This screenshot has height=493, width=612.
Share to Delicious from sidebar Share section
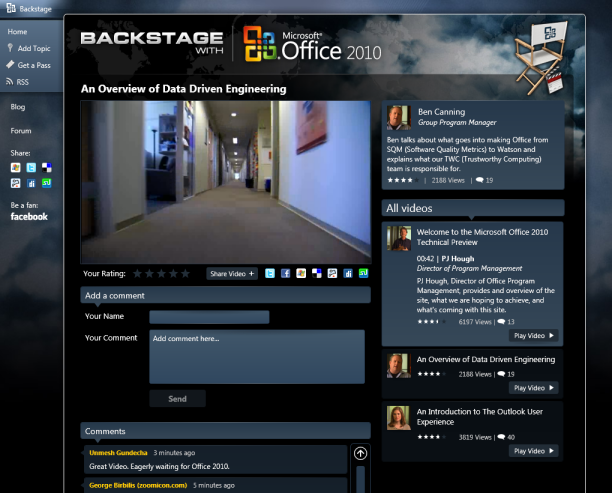[47, 167]
